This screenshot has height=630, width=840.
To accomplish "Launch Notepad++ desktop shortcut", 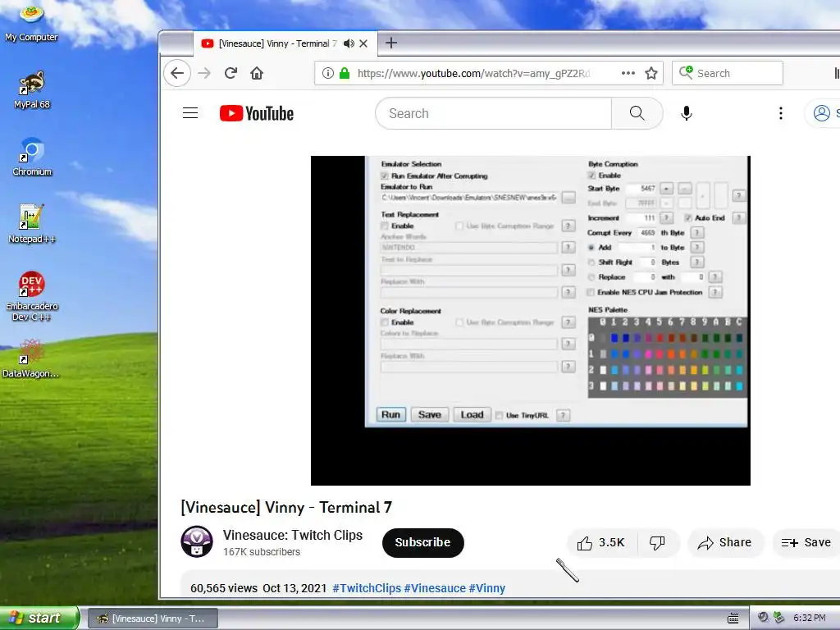I will pyautogui.click(x=32, y=225).
